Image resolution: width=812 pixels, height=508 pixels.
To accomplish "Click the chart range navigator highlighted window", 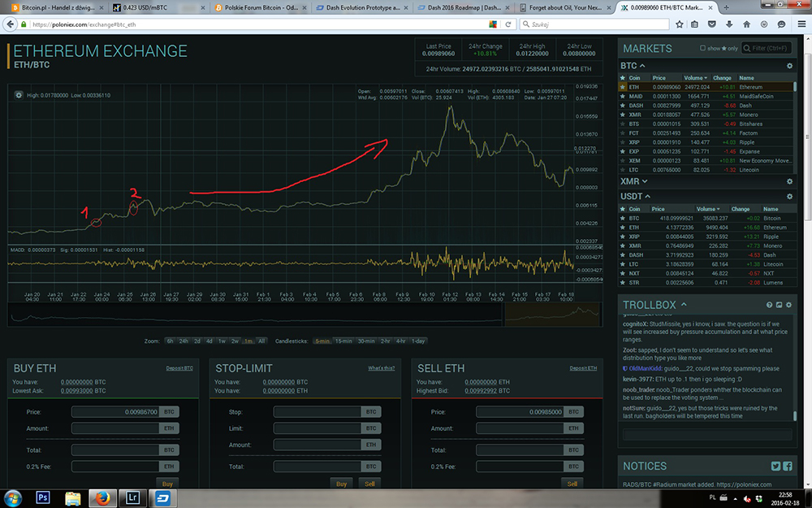I will click(x=553, y=314).
